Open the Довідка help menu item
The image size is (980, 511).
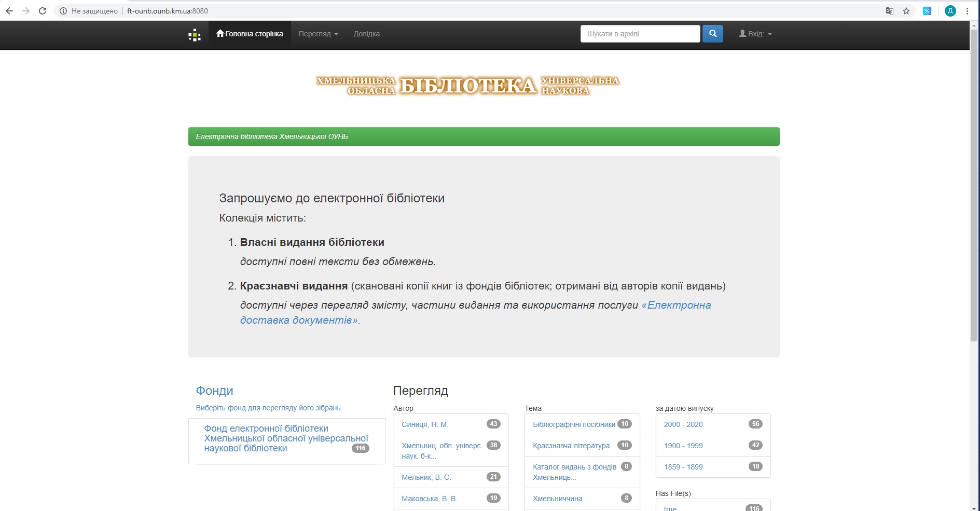pyautogui.click(x=366, y=34)
